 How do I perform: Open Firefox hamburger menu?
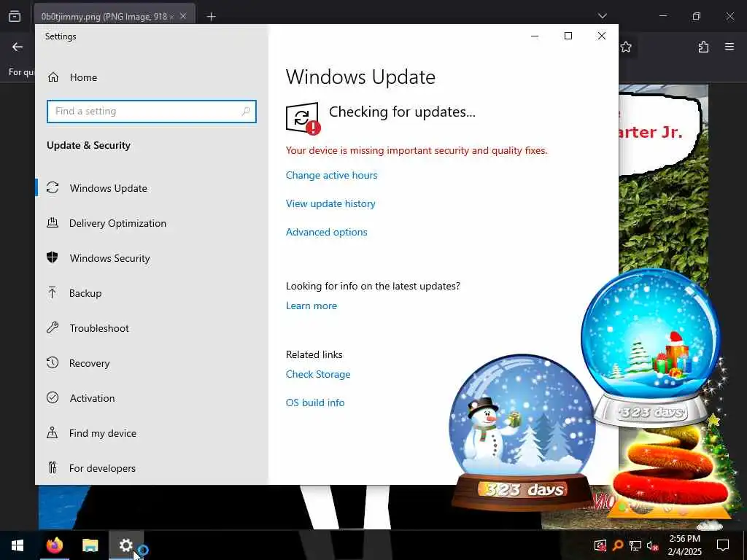[729, 47]
